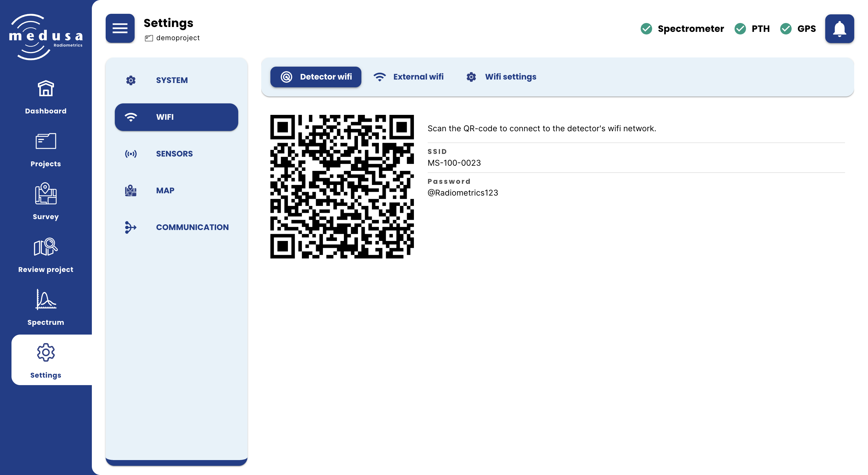Switch to the External wifi tab
Image resolution: width=868 pixels, height=475 pixels.
(408, 77)
